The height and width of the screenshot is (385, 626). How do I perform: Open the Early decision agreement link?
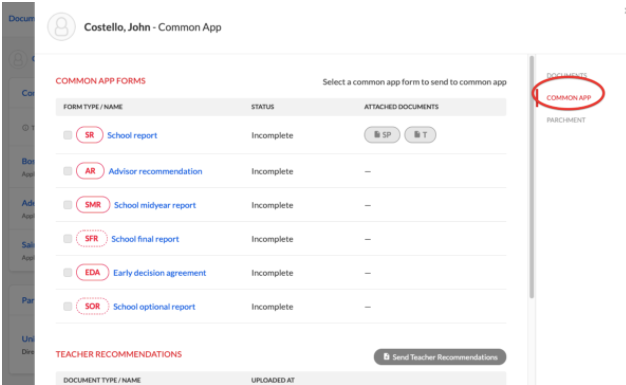point(160,273)
